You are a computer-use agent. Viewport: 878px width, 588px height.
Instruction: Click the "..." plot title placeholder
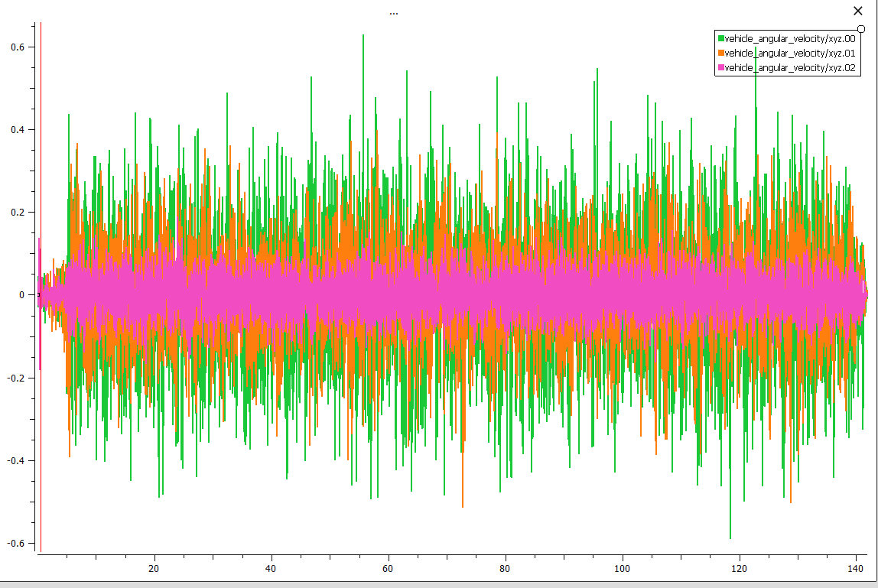(x=393, y=13)
